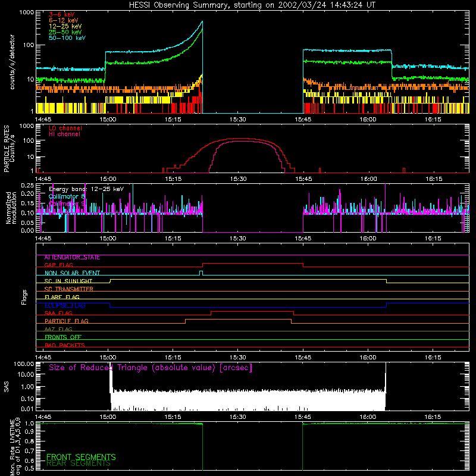
Task: Click the FRONT SEGMENTS legend label
Action: coord(81,457)
